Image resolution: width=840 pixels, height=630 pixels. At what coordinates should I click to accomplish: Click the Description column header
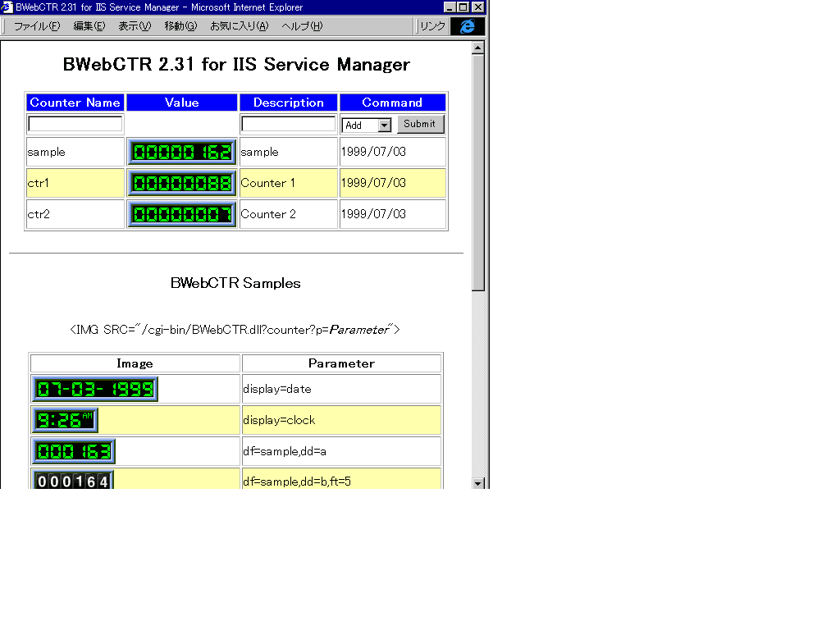coord(288,103)
